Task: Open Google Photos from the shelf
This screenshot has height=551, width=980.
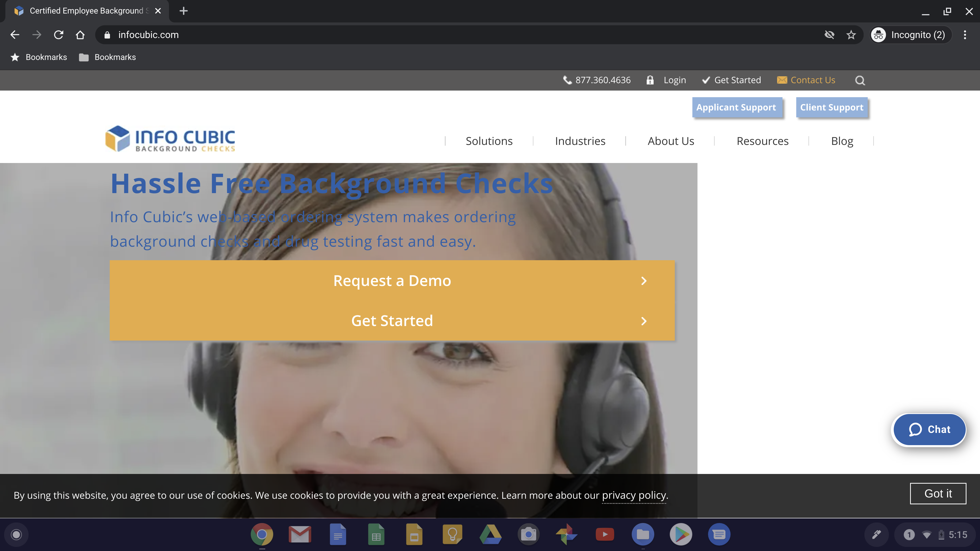Action: coord(567,535)
